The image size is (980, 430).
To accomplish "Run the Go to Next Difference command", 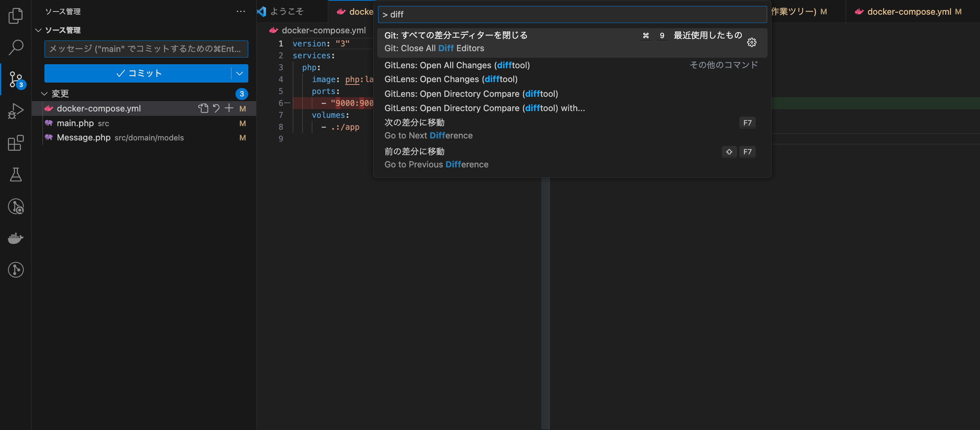I will tap(428, 129).
